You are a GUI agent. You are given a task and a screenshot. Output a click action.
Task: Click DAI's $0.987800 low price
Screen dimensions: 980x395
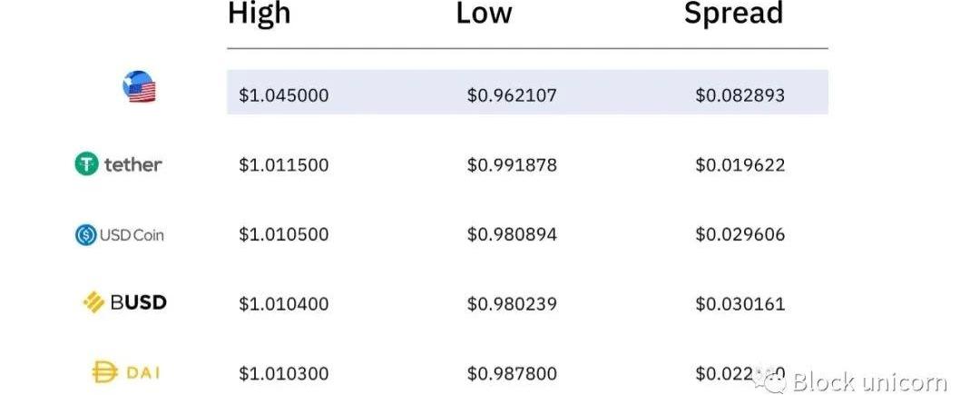511,374
